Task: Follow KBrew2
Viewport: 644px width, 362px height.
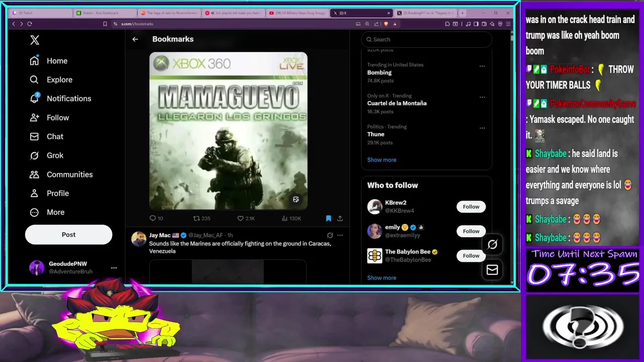Action: [x=471, y=207]
